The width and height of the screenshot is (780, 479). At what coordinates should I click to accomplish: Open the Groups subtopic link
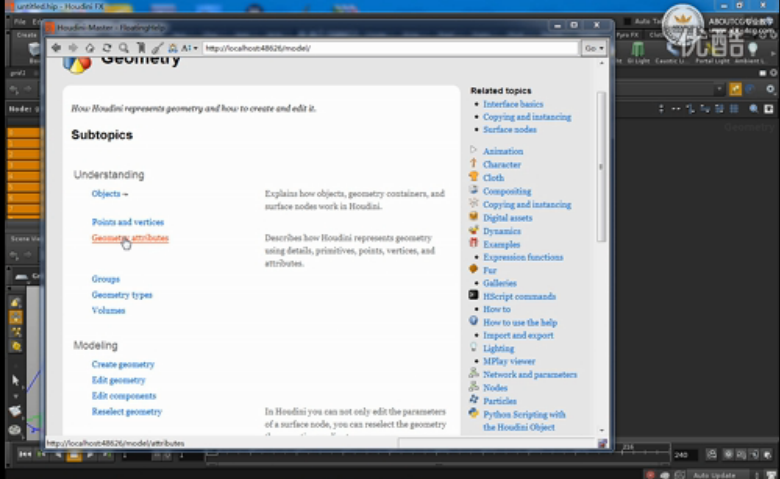(105, 279)
